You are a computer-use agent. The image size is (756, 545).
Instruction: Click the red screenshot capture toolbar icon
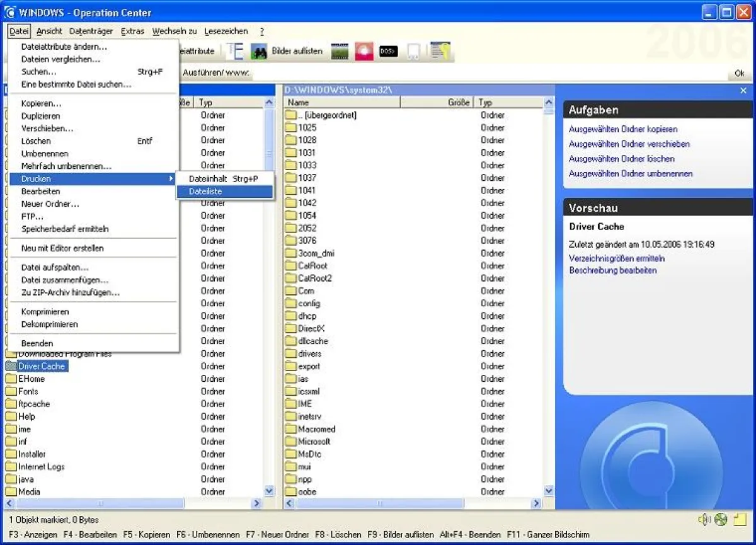tap(364, 51)
